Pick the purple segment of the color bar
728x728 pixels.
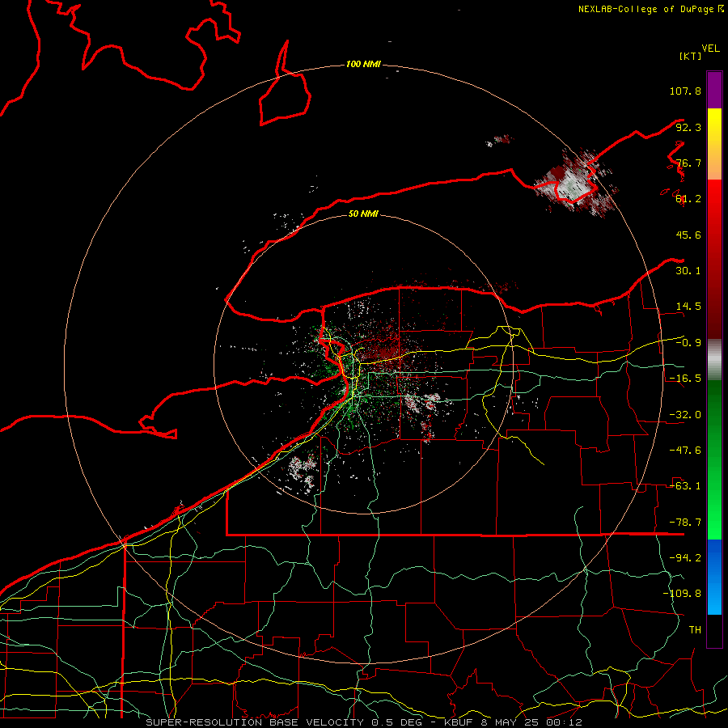(714, 90)
